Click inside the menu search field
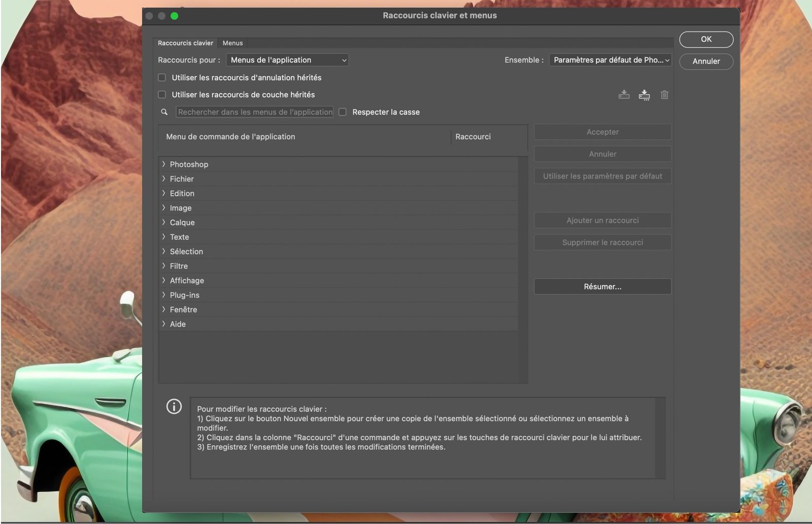Screen dimensions: 812x524 click(254, 112)
